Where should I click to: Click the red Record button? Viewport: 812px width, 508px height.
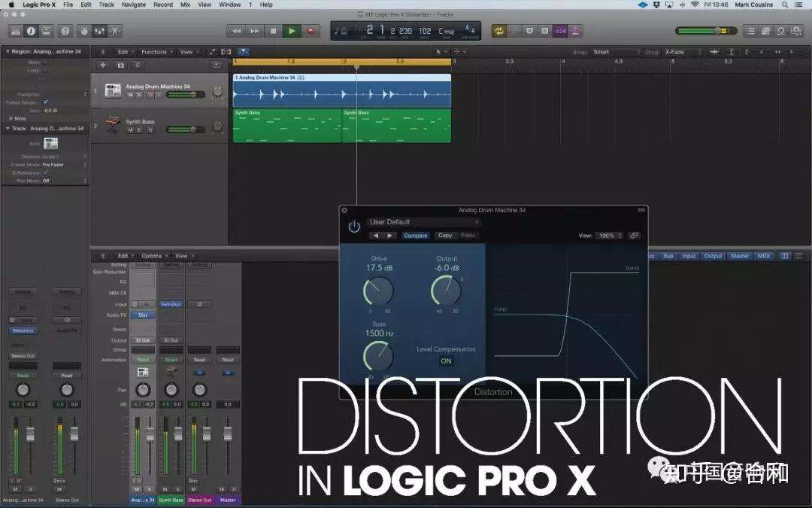click(x=311, y=31)
